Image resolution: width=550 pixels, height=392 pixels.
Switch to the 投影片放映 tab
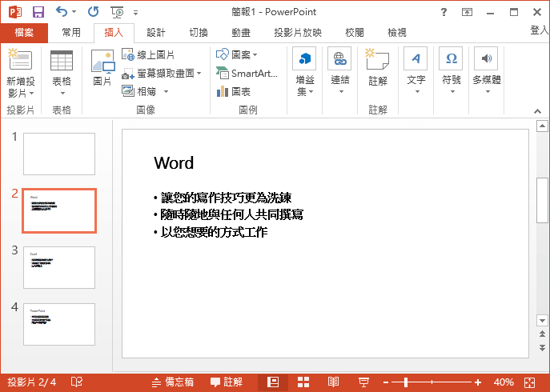click(298, 33)
